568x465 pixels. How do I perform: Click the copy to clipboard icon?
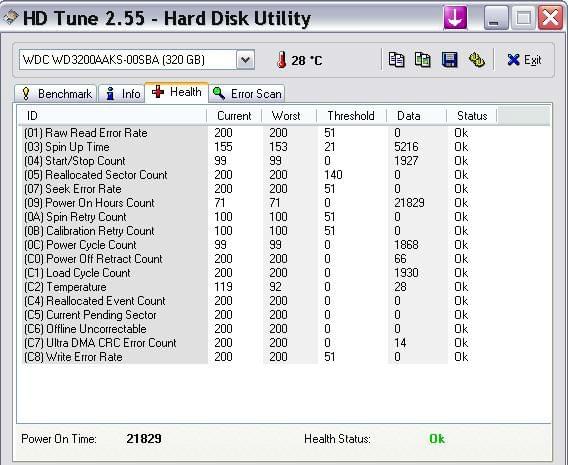pos(396,60)
